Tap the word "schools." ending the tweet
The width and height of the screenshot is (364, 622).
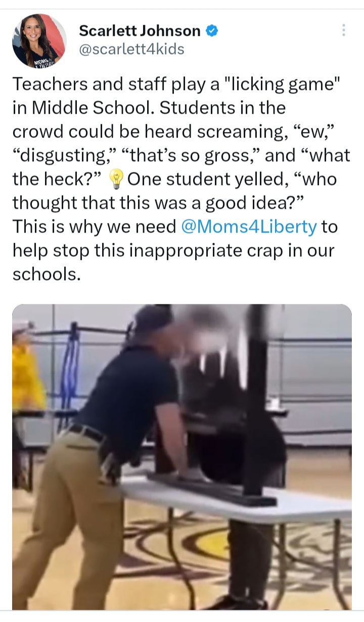click(x=47, y=274)
